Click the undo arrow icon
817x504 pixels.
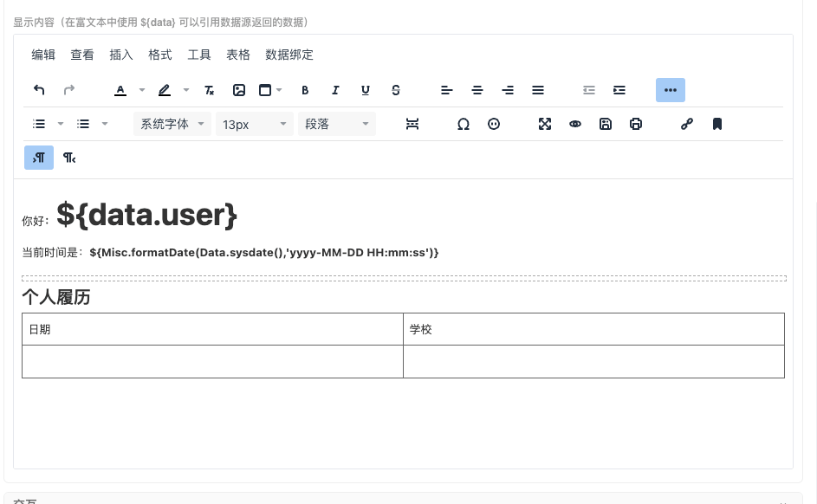pos(39,90)
